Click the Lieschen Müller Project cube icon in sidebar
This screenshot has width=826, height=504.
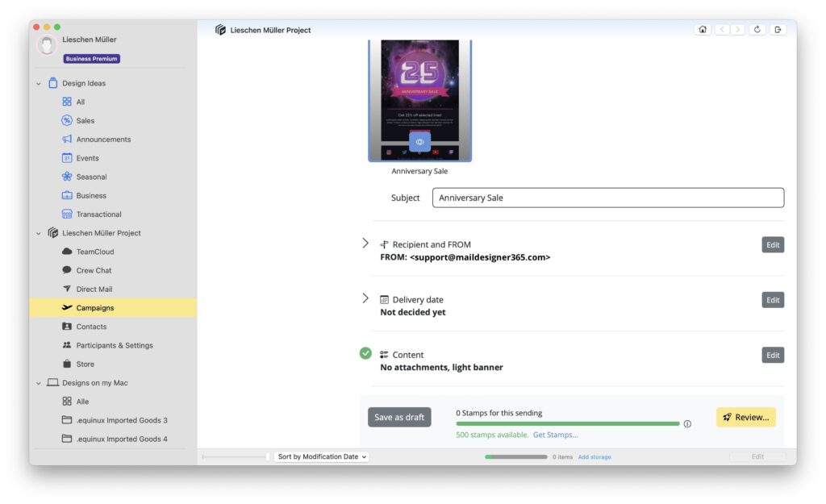pos(52,233)
